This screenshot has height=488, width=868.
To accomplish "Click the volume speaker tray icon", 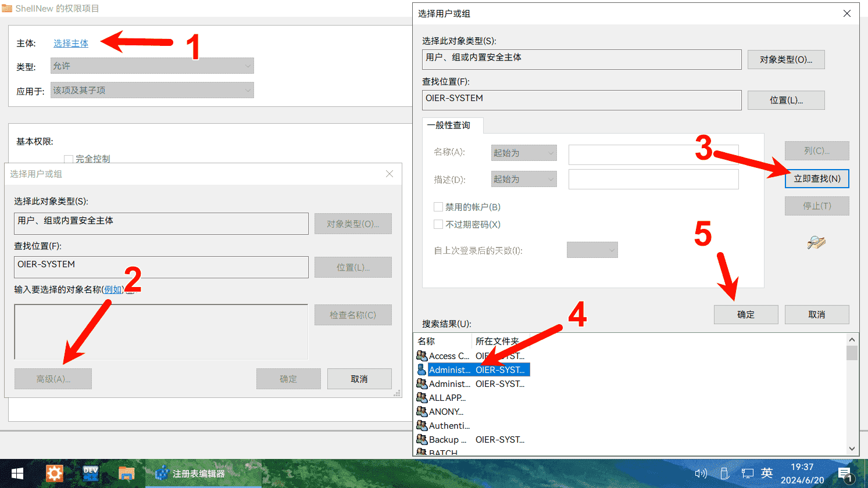I will (x=701, y=473).
